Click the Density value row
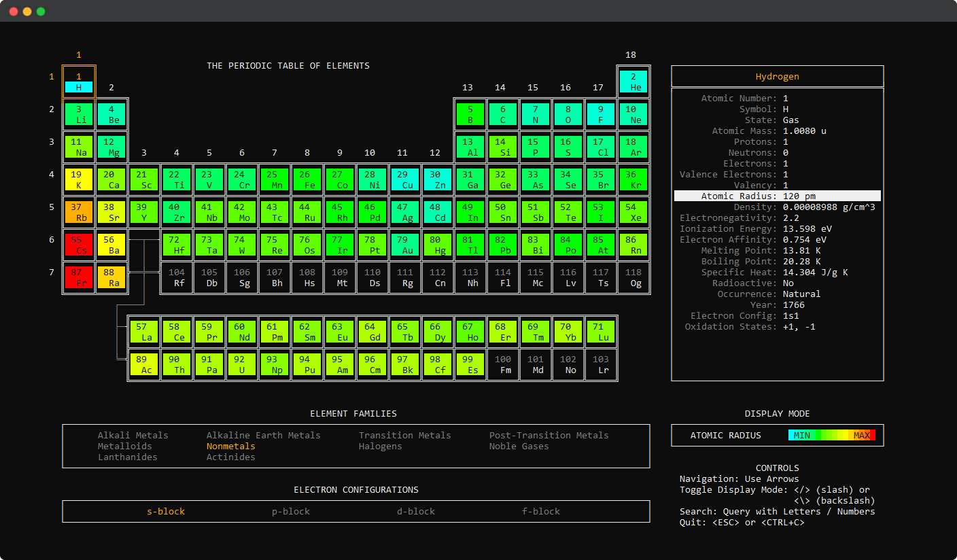The image size is (957, 560). click(778, 207)
